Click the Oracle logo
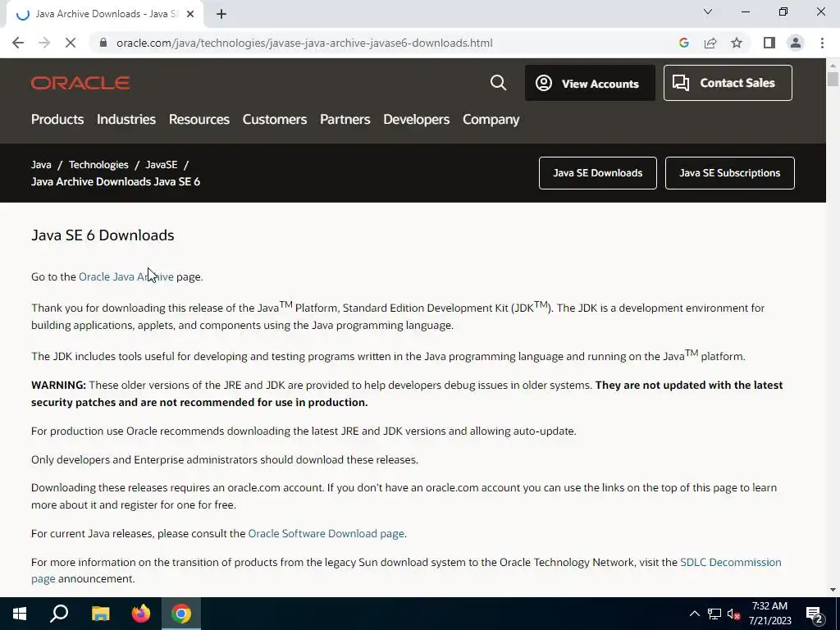Screen dimensions: 840x630 [80, 83]
